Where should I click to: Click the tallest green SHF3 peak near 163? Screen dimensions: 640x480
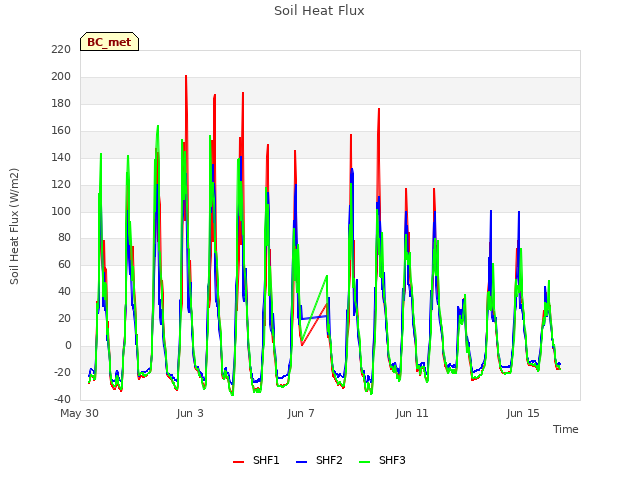click(158, 127)
